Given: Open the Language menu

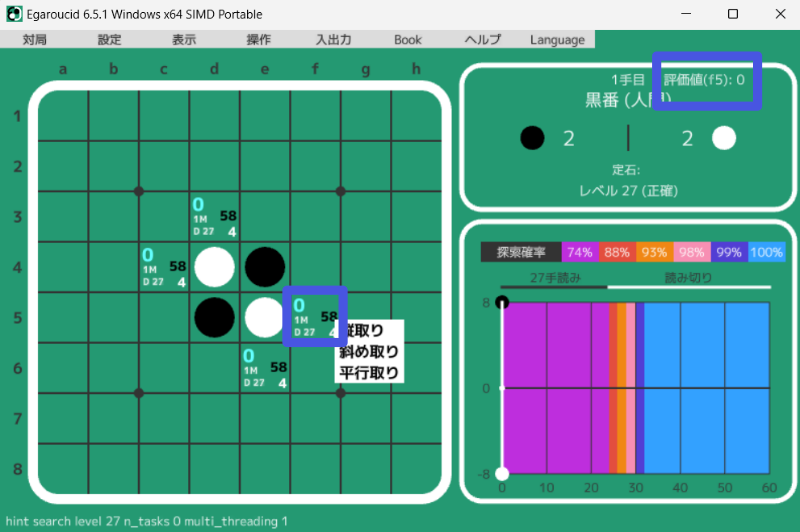Looking at the screenshot, I should [557, 40].
